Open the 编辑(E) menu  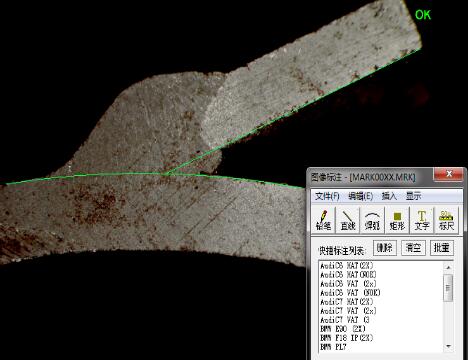pos(360,196)
